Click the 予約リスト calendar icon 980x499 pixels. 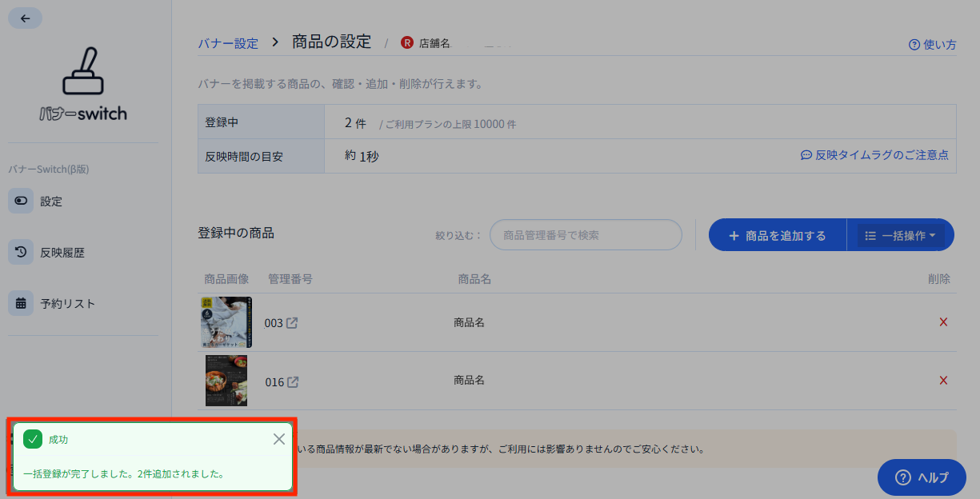tap(21, 304)
